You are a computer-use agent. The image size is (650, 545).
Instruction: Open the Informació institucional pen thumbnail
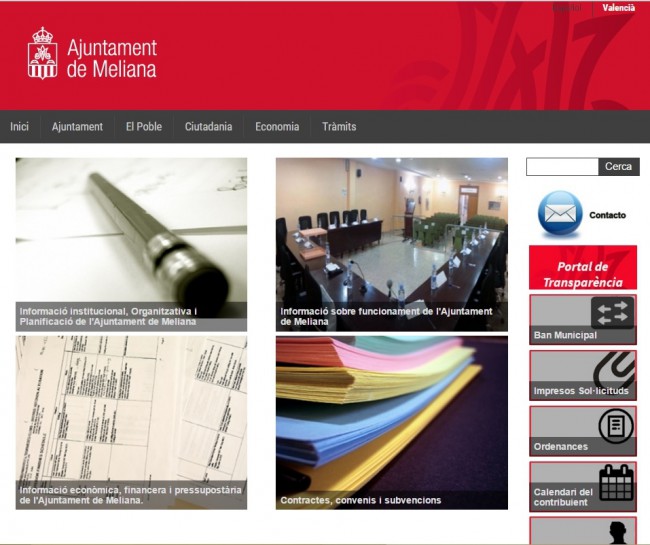[x=131, y=243]
